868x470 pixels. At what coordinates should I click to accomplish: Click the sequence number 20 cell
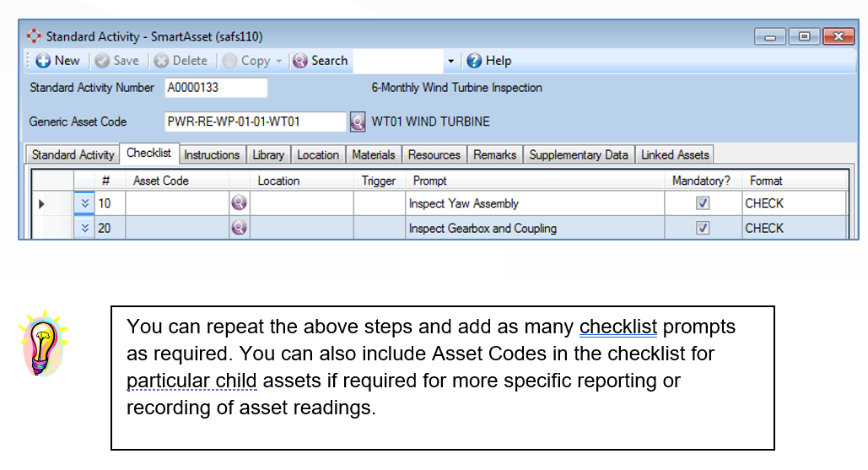(111, 228)
